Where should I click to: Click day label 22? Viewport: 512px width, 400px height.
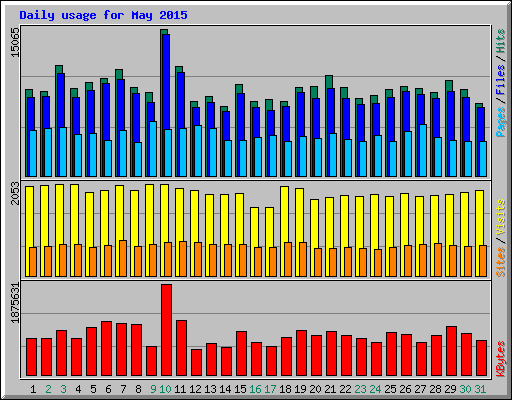pyautogui.click(x=345, y=389)
